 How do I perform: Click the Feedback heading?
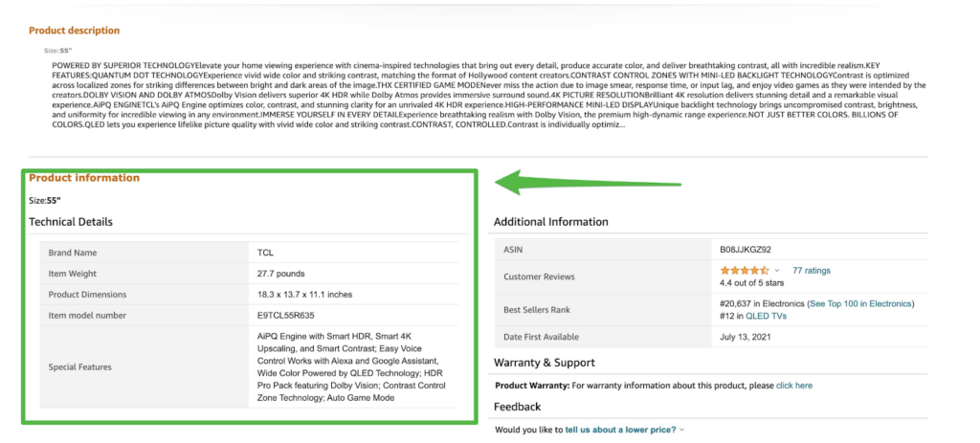pos(517,407)
